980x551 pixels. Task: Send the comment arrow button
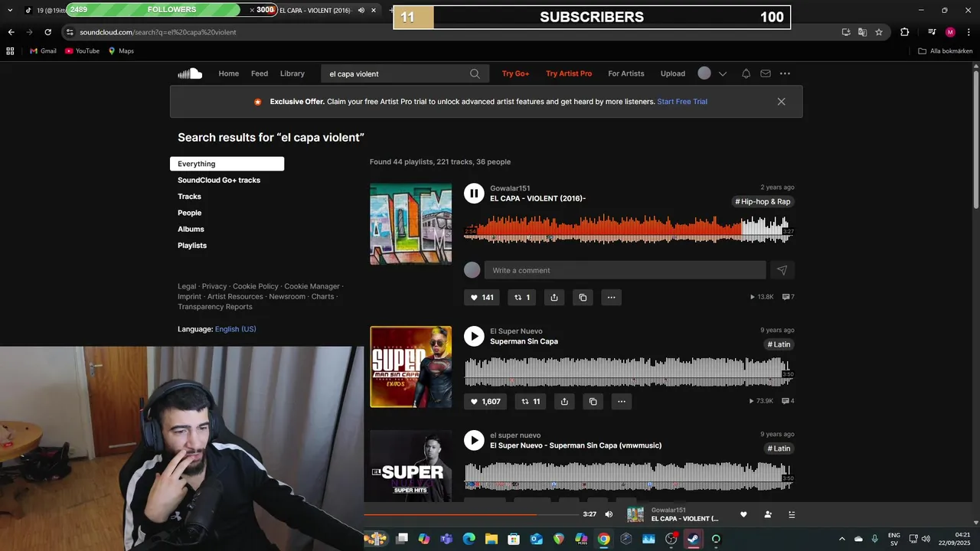click(782, 270)
